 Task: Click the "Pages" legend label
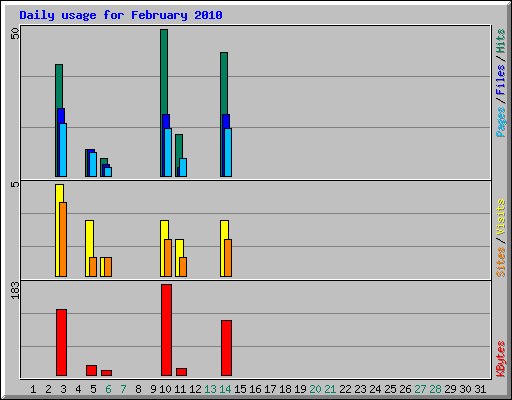tap(500, 122)
